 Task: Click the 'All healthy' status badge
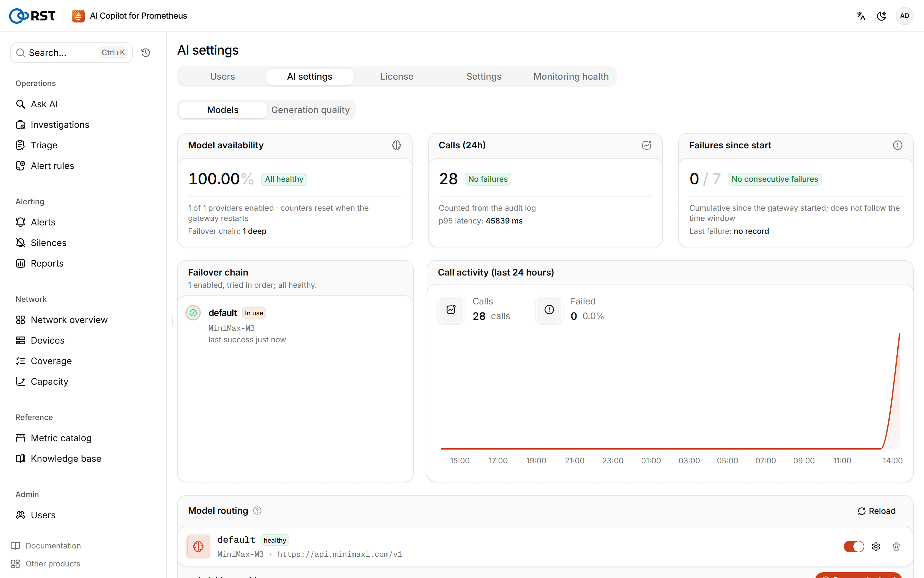point(284,179)
